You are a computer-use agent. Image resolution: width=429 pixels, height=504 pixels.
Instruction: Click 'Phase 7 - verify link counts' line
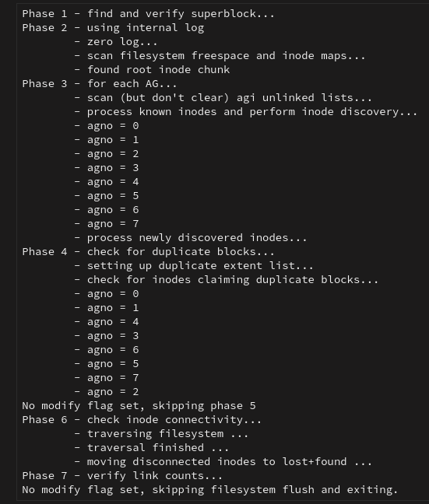[x=122, y=476]
